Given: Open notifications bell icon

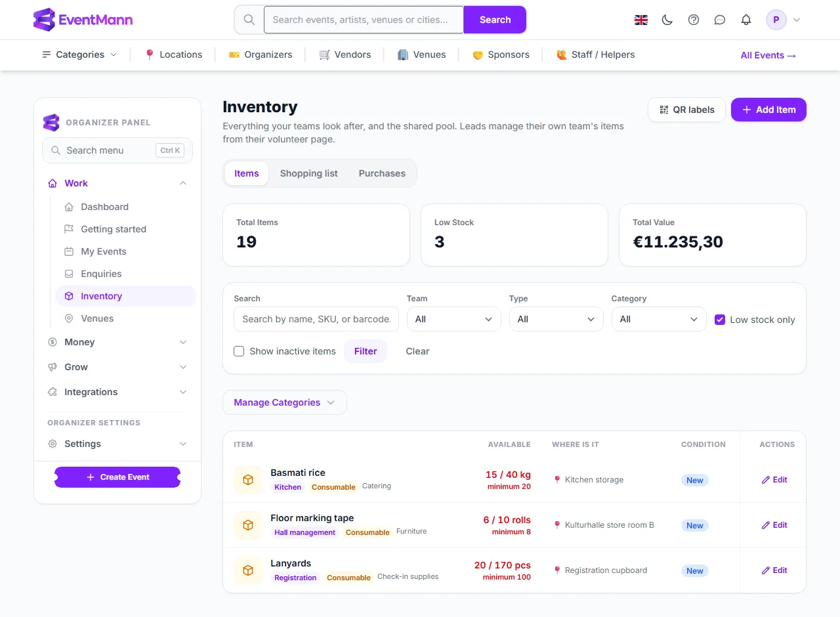Looking at the screenshot, I should 746,20.
